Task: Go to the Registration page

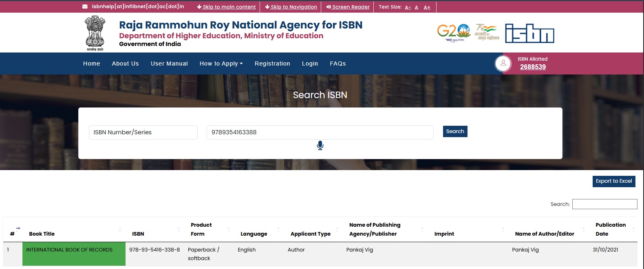Action: tap(272, 63)
